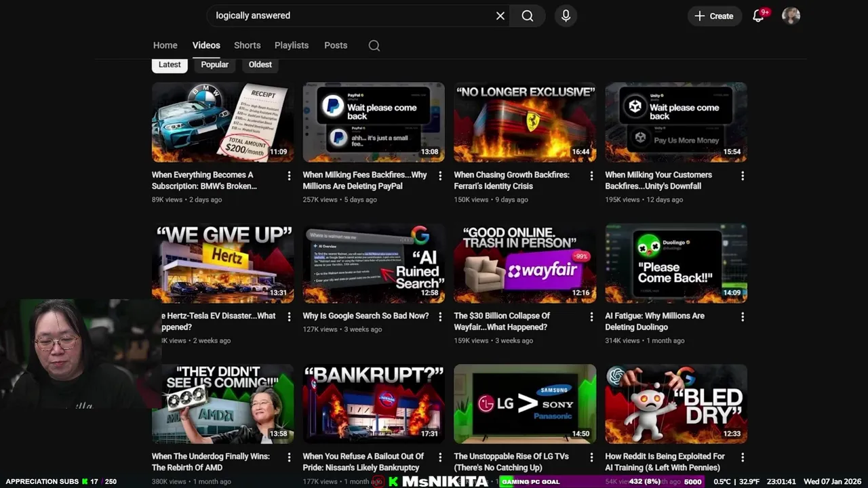Go to the Posts tab
Viewport: 868px width, 488px height.
click(x=336, y=45)
